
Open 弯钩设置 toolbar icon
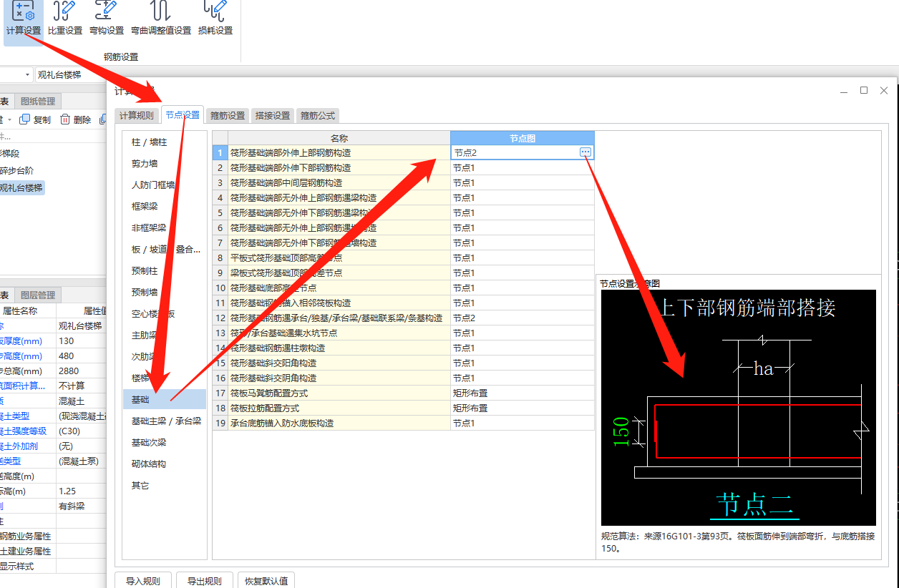tap(107, 19)
